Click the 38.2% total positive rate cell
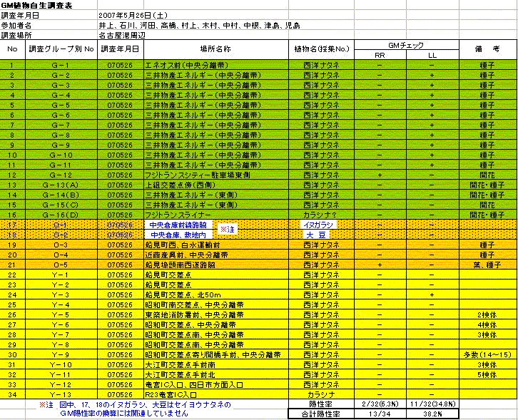The height and width of the screenshot is (420, 518). click(x=432, y=414)
